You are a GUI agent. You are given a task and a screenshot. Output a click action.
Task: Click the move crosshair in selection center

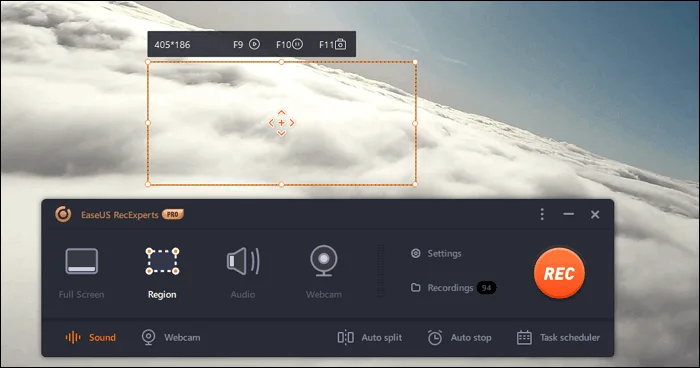[x=281, y=123]
